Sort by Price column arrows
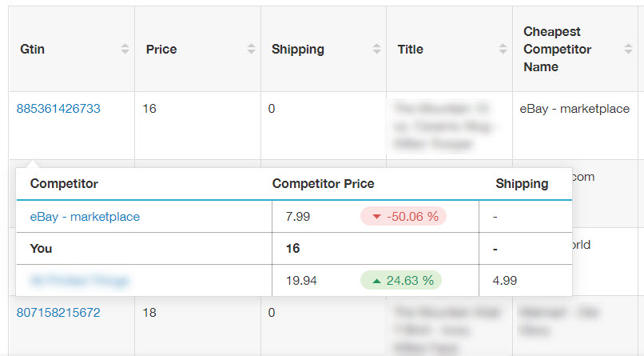The height and width of the screenshot is (356, 644). point(251,50)
